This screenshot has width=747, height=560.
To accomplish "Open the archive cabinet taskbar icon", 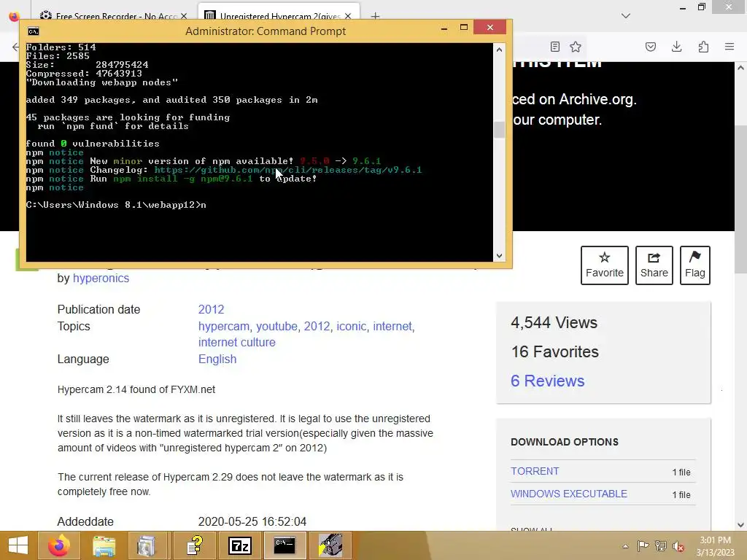I will tap(146, 545).
